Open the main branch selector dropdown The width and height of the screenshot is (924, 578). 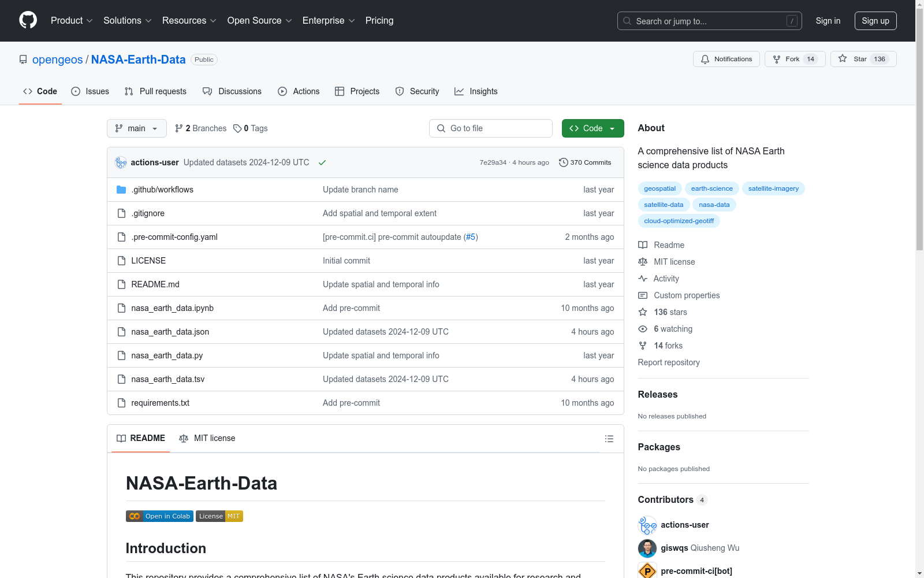(x=137, y=128)
